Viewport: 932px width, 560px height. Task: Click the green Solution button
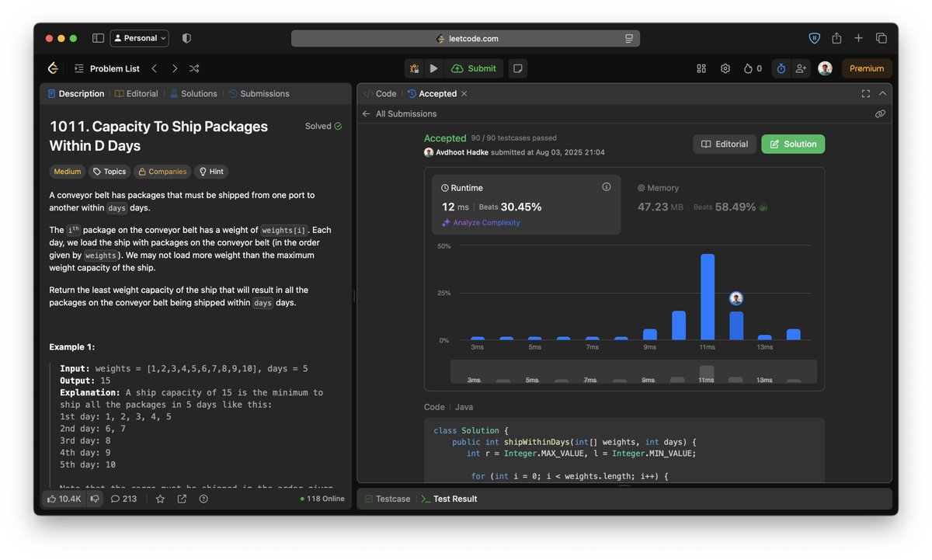(x=793, y=144)
